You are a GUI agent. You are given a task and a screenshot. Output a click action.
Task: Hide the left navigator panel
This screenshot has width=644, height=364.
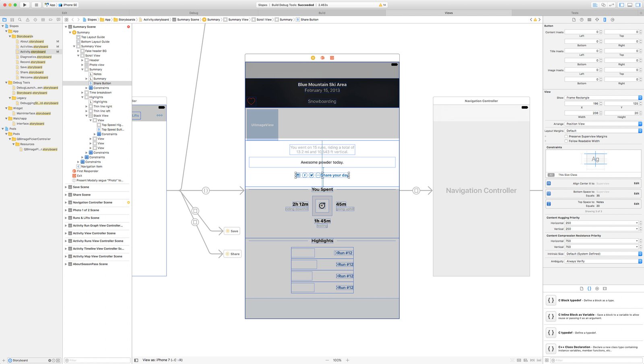pos(622,5)
